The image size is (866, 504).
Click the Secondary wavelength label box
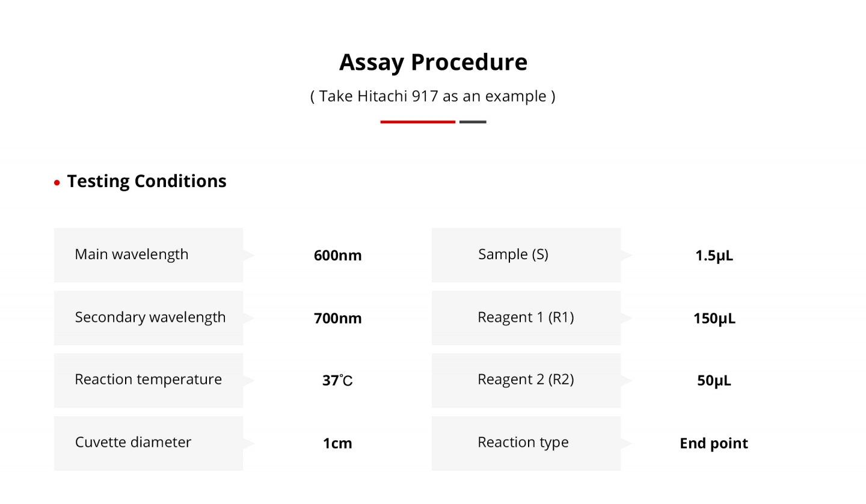[148, 318]
